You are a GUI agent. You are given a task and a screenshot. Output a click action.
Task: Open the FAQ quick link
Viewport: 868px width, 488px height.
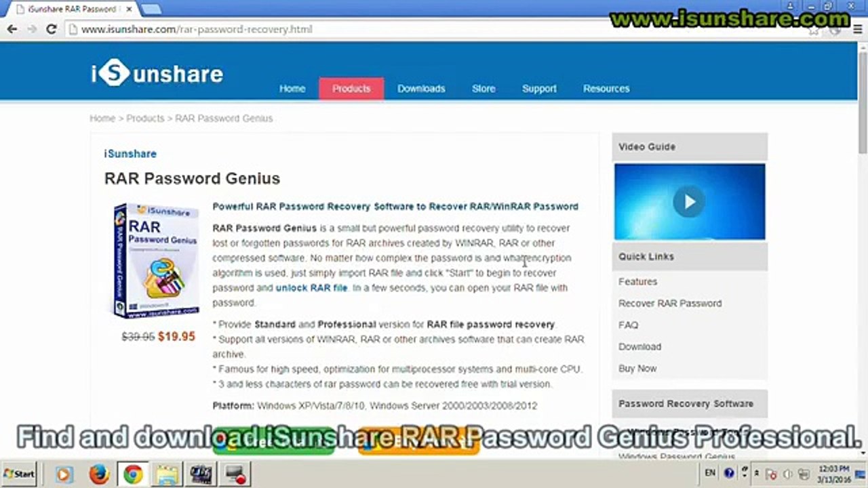tap(628, 325)
